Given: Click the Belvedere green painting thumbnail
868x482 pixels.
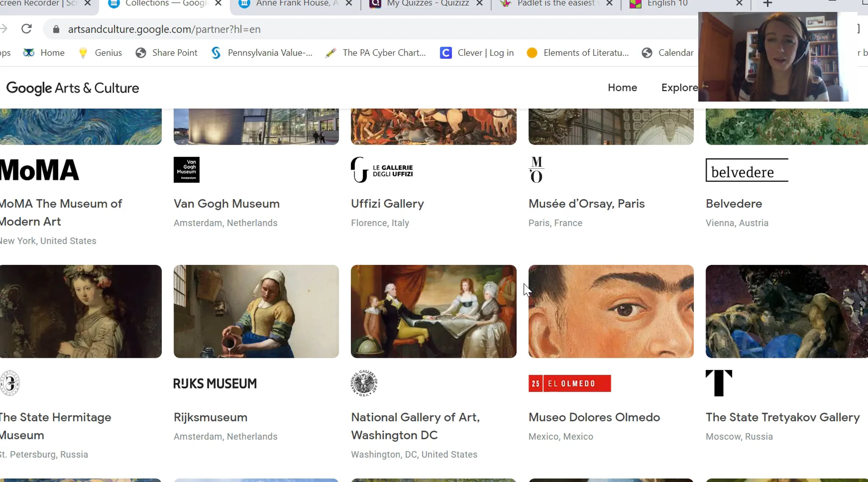Looking at the screenshot, I should [x=787, y=127].
